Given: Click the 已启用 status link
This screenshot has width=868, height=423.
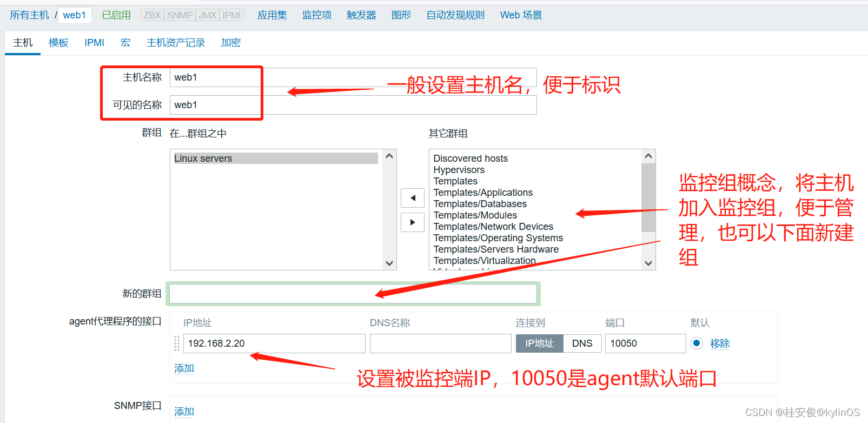Looking at the screenshot, I should [116, 15].
